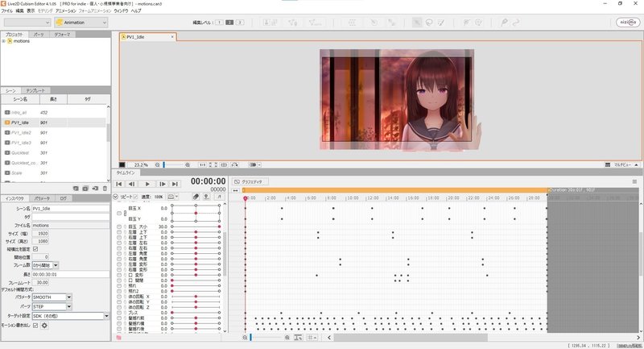The image size is (644, 349).
Task: Click the delete scene trash icon
Action: [x=105, y=189]
